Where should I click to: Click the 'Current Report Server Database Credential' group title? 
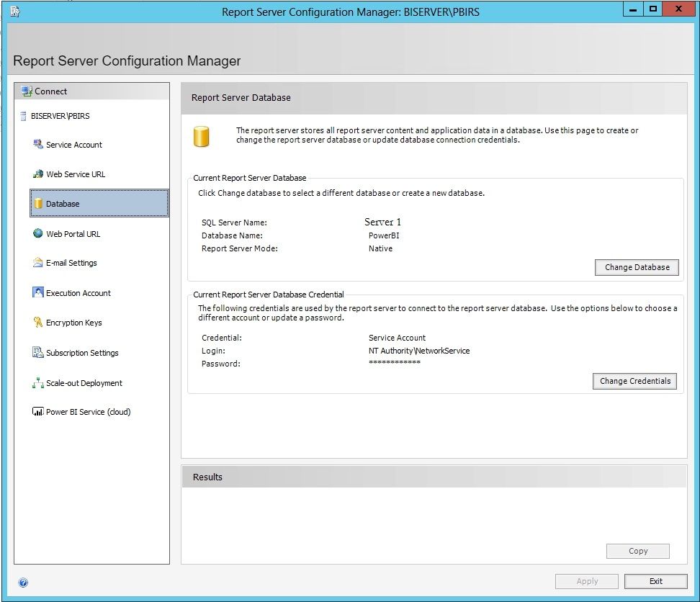coord(269,295)
